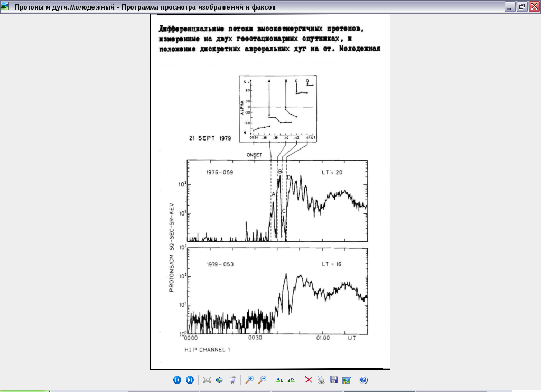The height and width of the screenshot is (392, 541).
Task: Go to the previous image
Action: pos(177,380)
